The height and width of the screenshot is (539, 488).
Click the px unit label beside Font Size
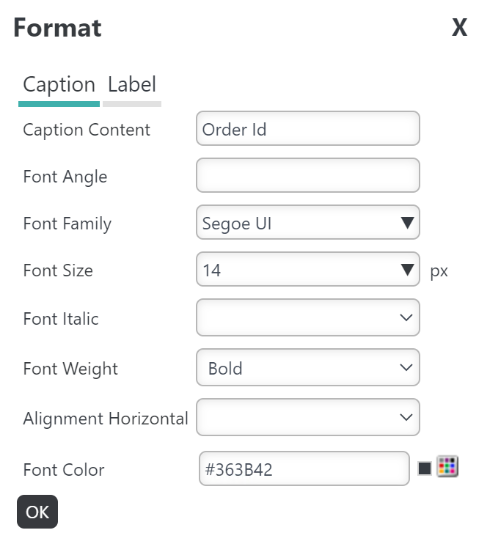pos(439,272)
